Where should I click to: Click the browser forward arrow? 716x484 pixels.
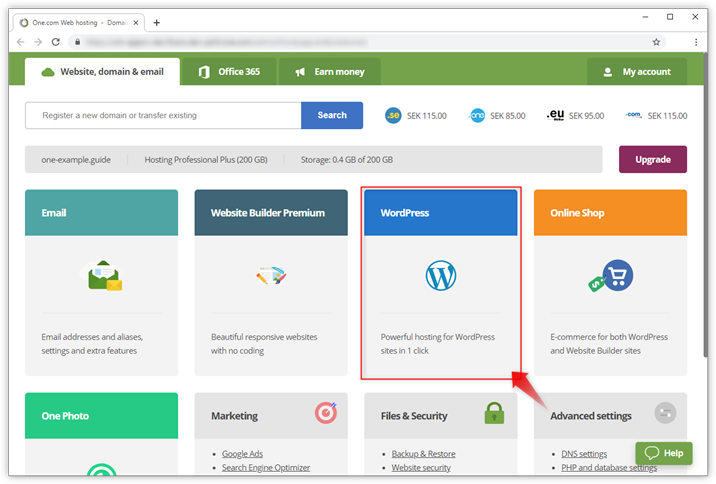[38, 42]
